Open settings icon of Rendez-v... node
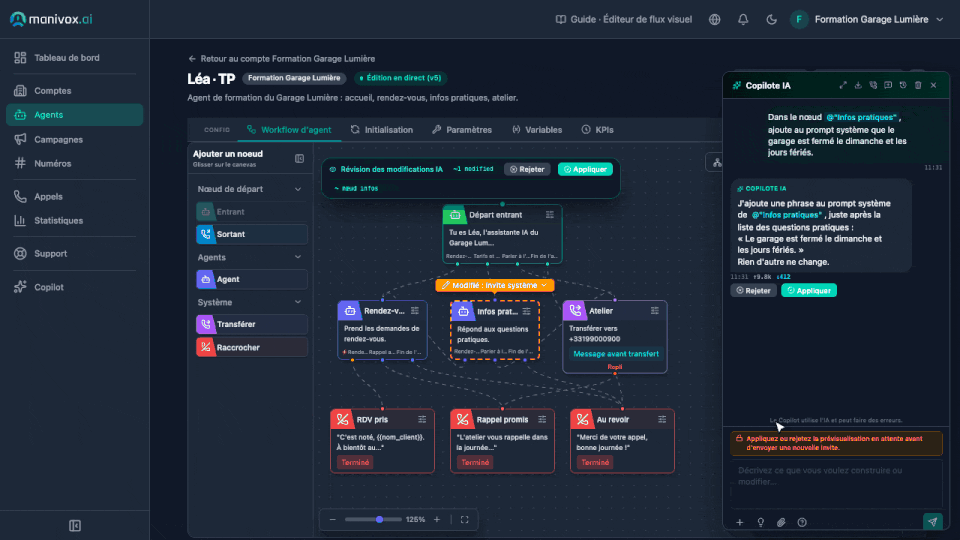 point(415,311)
